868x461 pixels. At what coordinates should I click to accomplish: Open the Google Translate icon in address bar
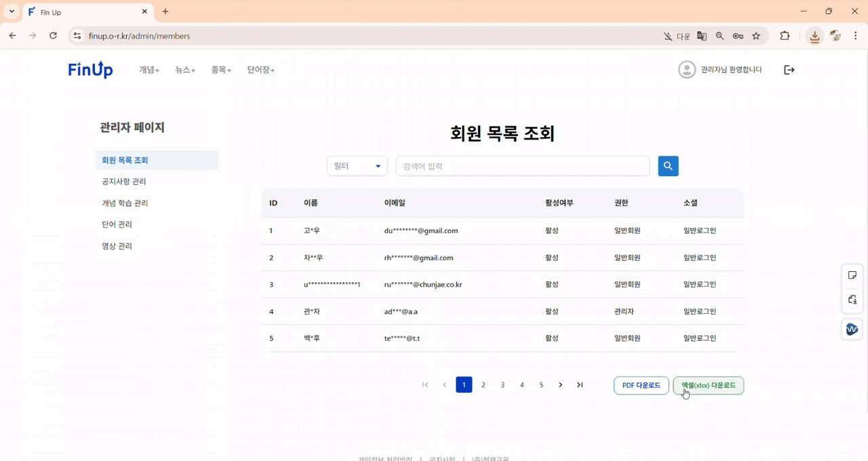pyautogui.click(x=702, y=35)
